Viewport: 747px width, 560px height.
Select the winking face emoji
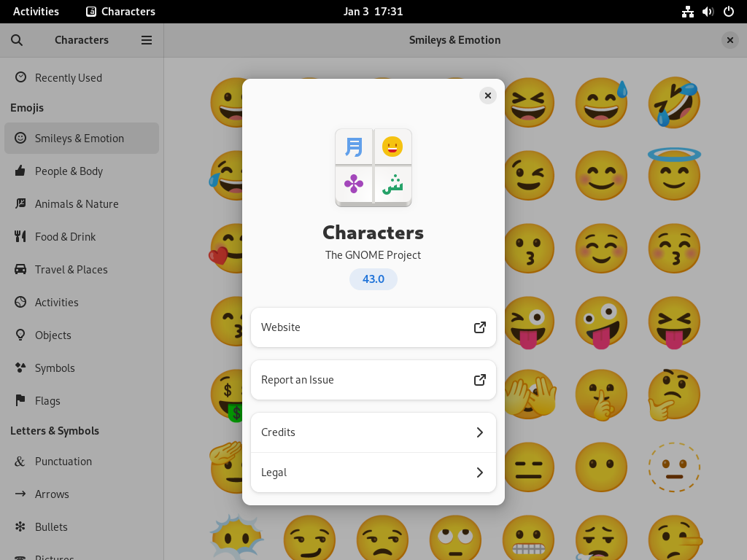click(529, 175)
